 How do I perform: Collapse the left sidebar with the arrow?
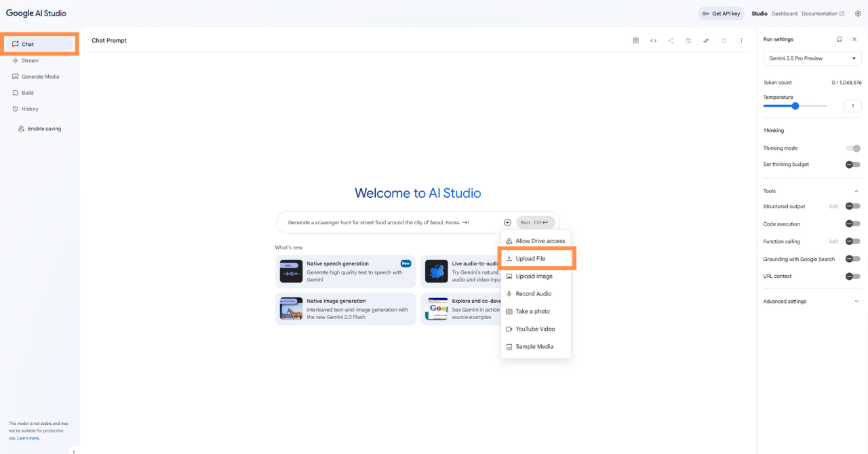click(x=74, y=451)
